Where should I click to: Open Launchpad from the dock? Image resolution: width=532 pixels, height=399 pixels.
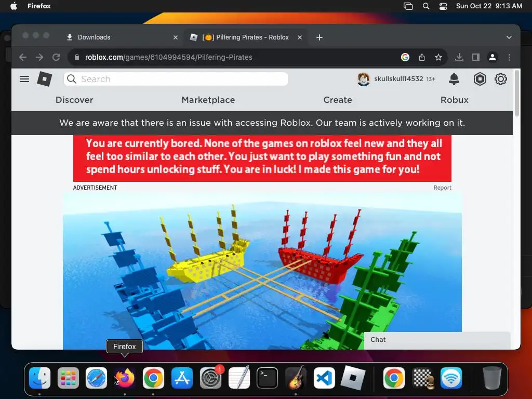point(68,378)
